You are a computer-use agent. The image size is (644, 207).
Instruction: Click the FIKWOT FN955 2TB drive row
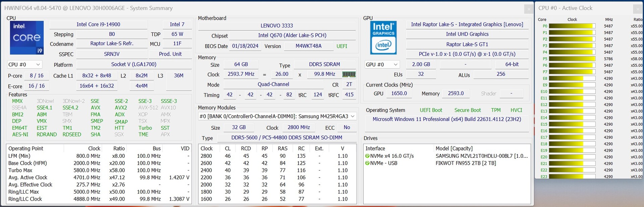(x=447, y=163)
